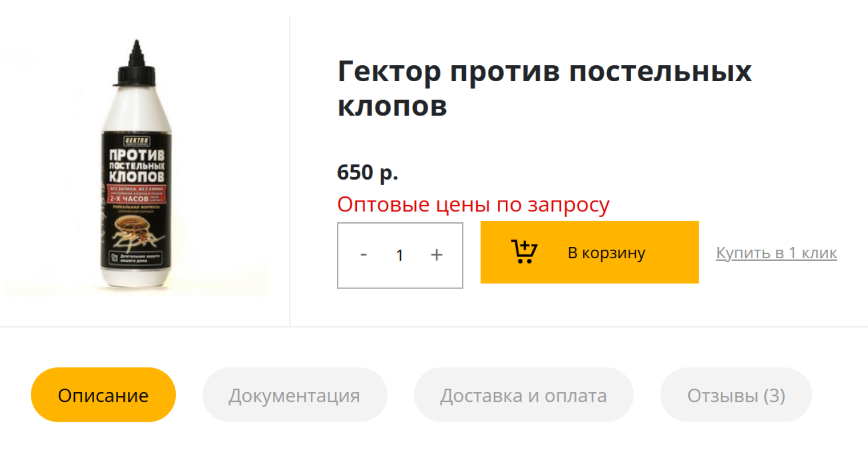Screen dimensions: 868x464
Task: View the 'Отзывы (3)' tab
Action: pos(736,394)
